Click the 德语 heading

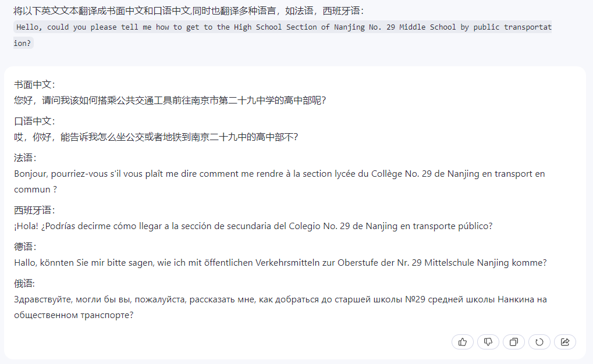click(25, 247)
